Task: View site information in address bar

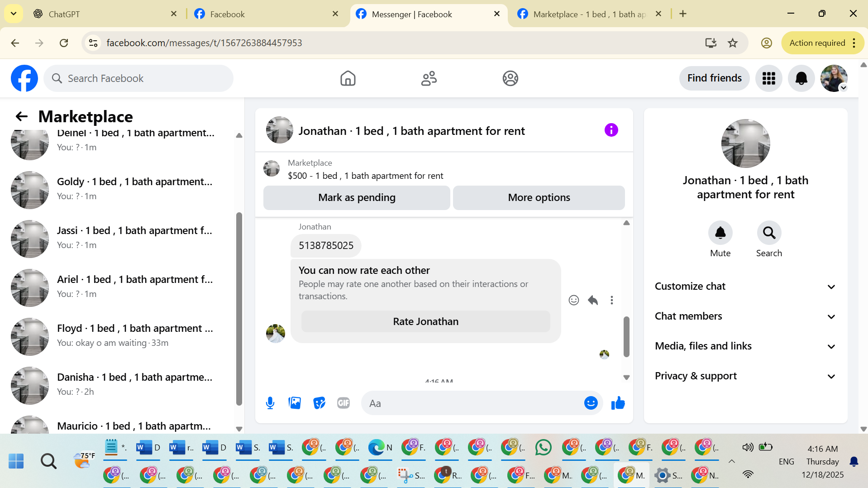Action: pyautogui.click(x=93, y=43)
